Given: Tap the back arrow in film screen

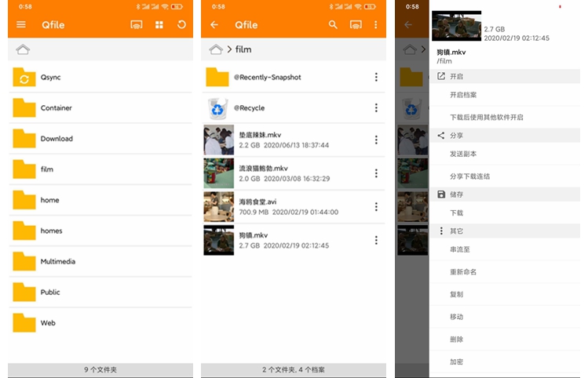Looking at the screenshot, I should [214, 25].
